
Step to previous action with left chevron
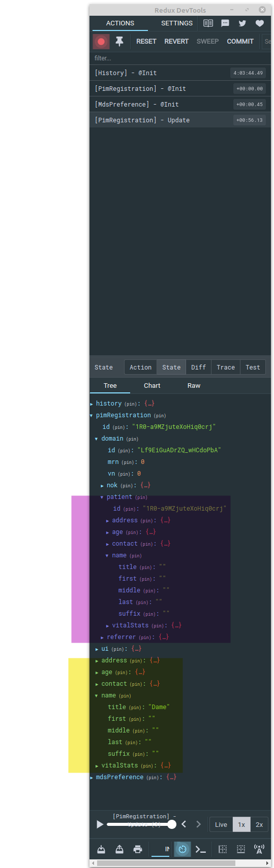click(184, 824)
